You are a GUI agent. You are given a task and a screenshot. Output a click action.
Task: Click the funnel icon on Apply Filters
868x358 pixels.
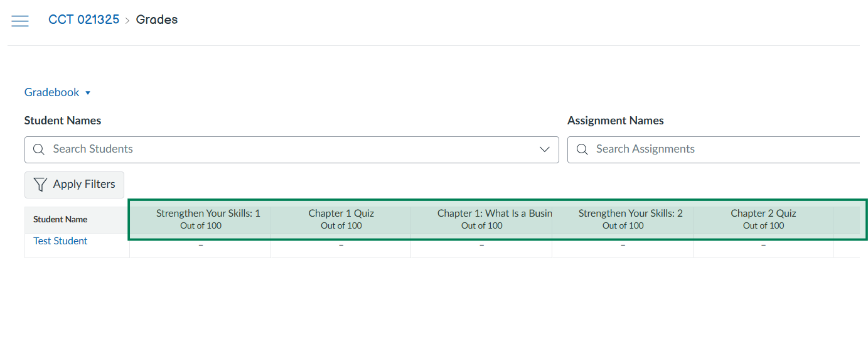click(40, 185)
